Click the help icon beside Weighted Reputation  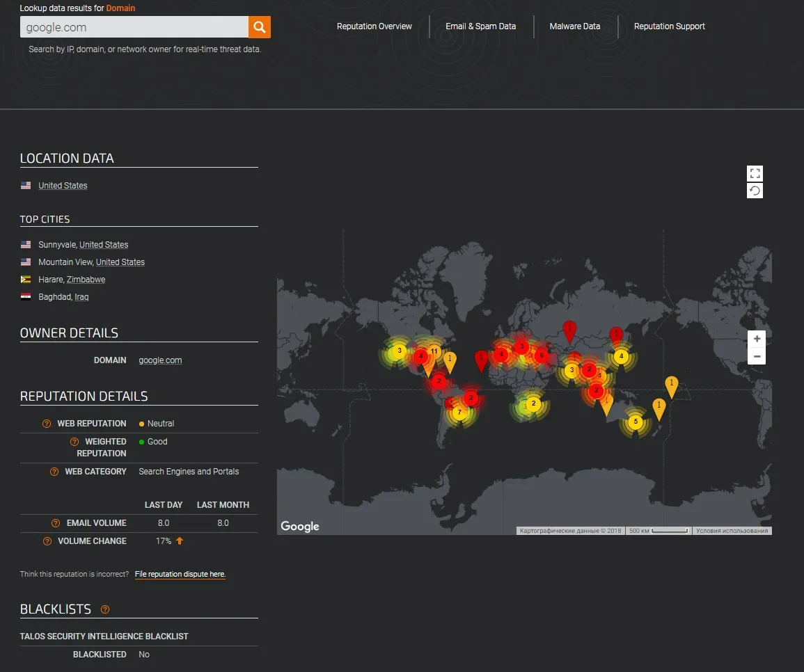pos(74,442)
